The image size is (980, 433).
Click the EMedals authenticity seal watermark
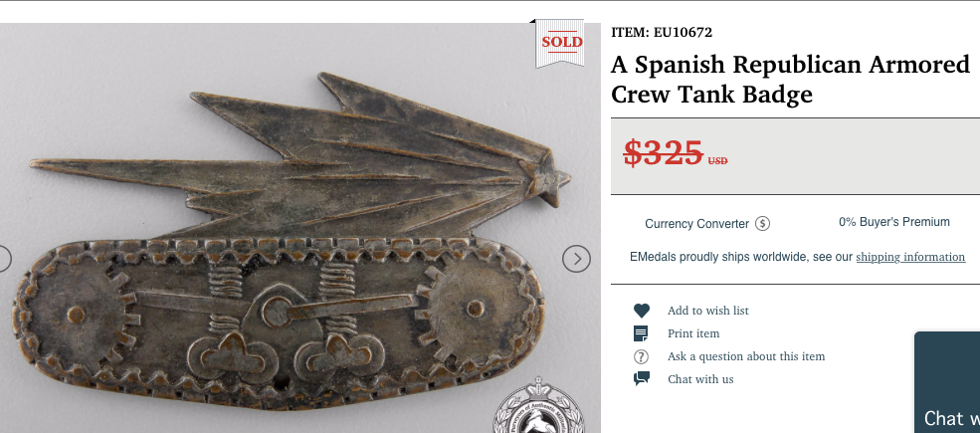coord(540,407)
